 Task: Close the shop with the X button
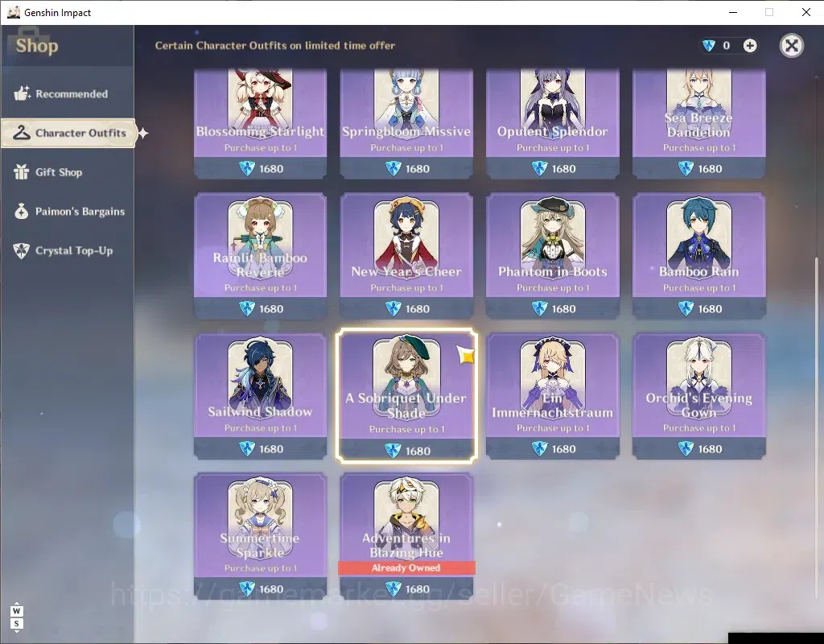(792, 46)
